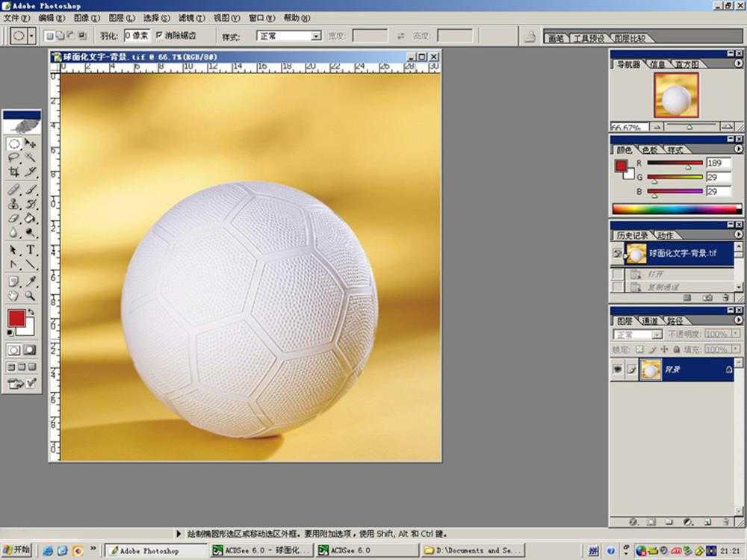The width and height of the screenshot is (747, 560).
Task: Open History panel flyout menu
Action: click(738, 234)
